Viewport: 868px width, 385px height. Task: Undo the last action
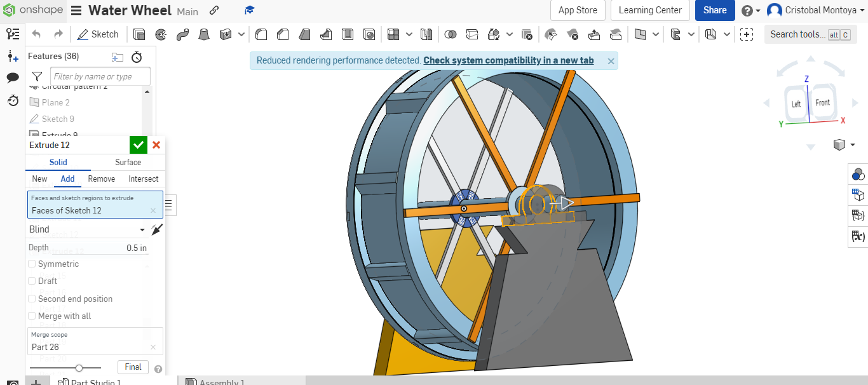click(36, 34)
